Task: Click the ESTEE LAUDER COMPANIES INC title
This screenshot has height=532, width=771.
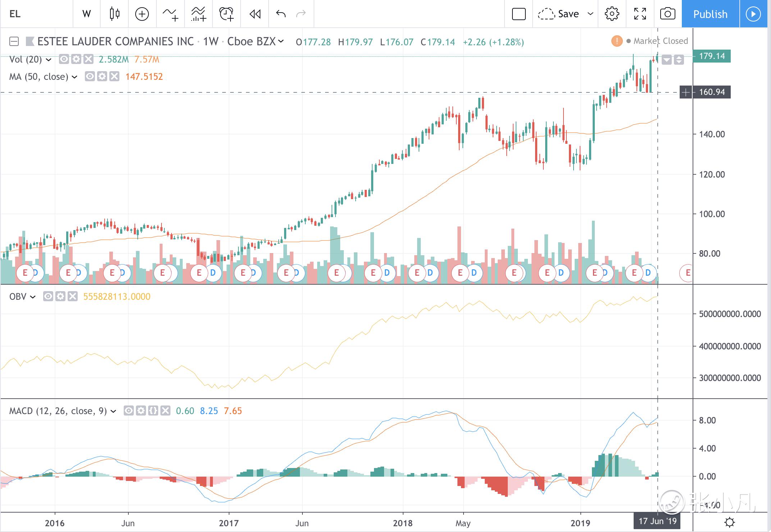Action: pos(115,42)
